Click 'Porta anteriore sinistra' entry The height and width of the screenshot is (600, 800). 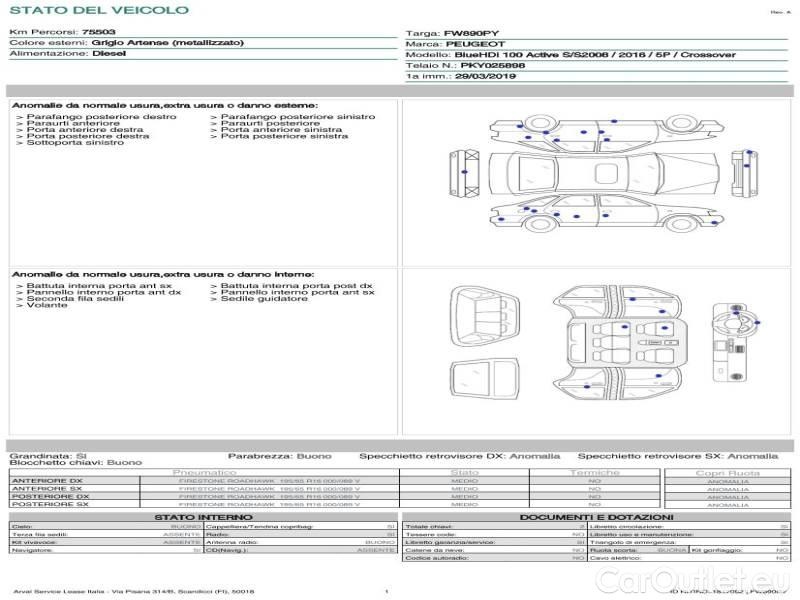tap(281, 130)
